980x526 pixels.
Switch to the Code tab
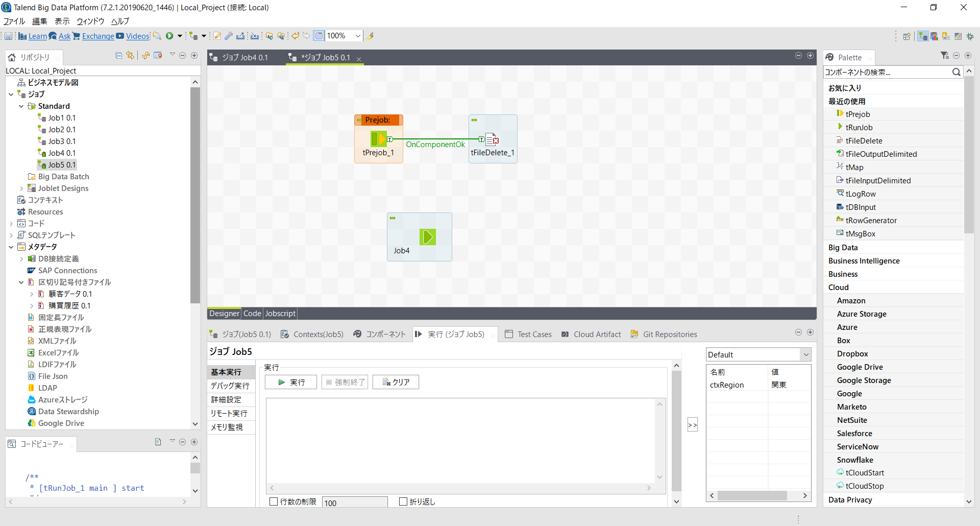(x=252, y=314)
